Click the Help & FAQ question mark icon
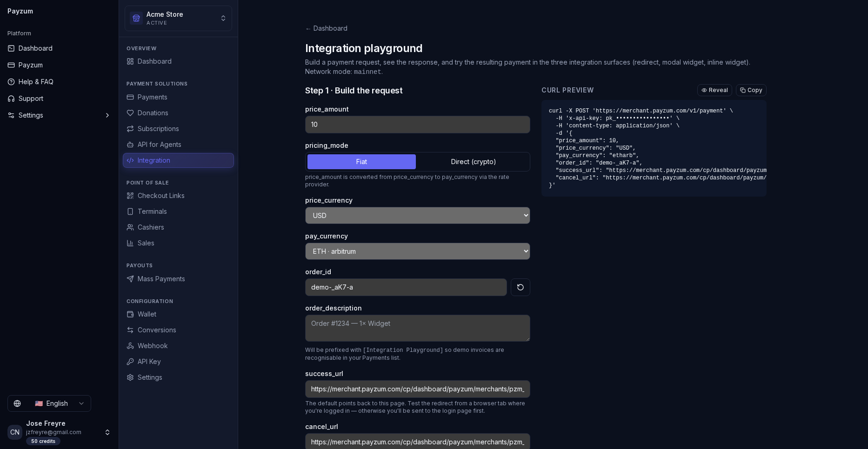 [11, 82]
